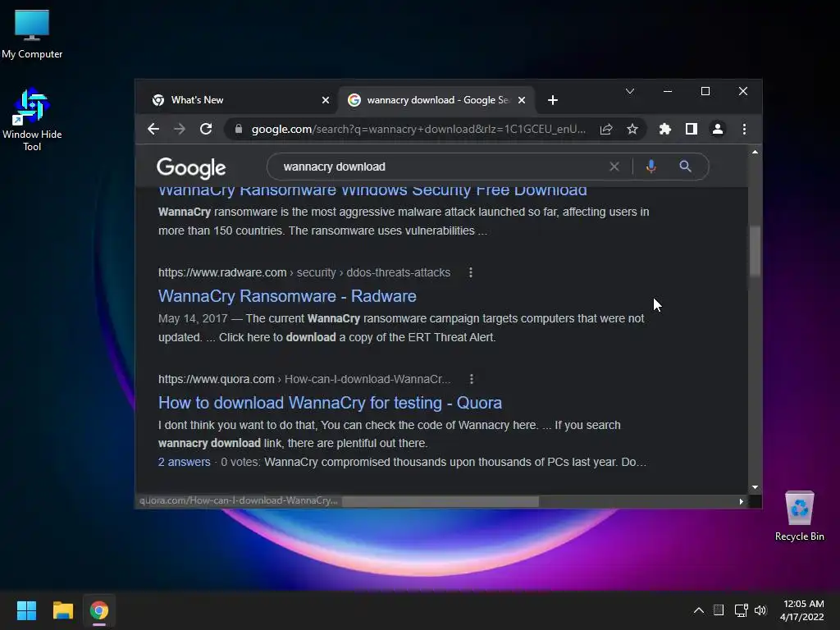Switch to the What's New tab

[240, 100]
